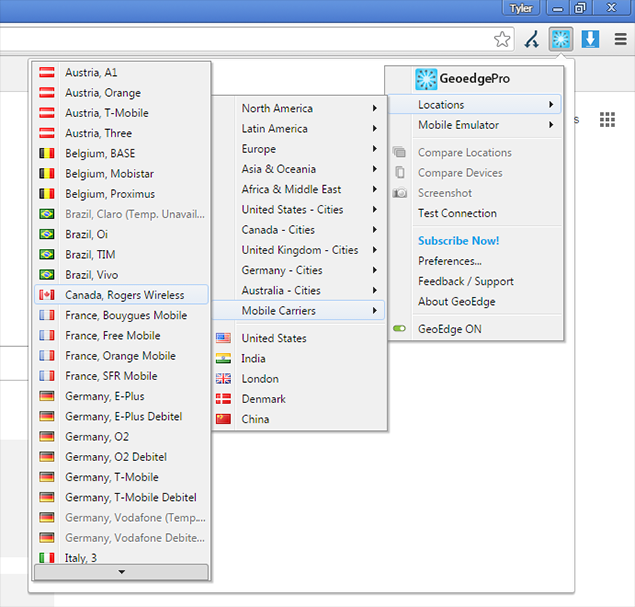Click the Screenshot camera icon
This screenshot has height=607, width=635.
(x=399, y=193)
